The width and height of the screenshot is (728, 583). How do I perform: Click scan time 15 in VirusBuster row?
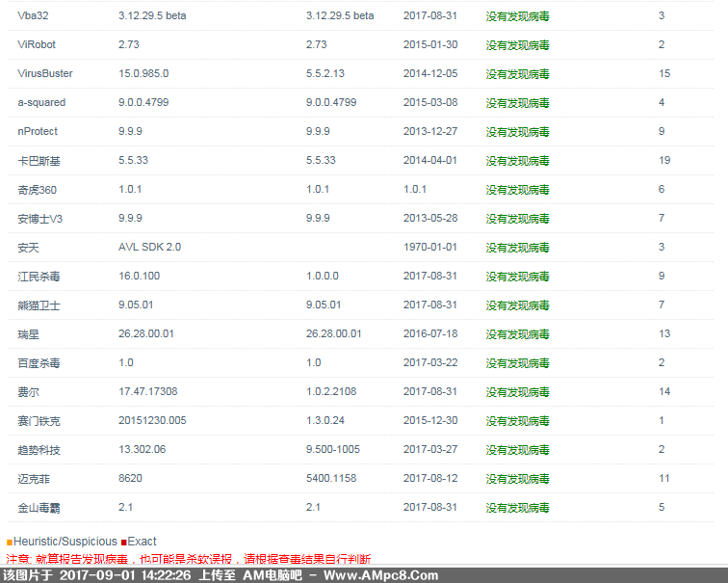(664, 73)
